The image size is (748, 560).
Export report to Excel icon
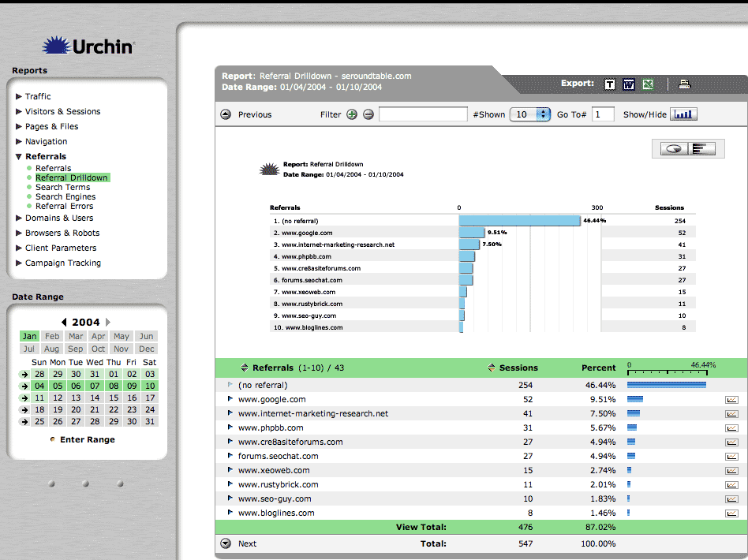(x=647, y=84)
